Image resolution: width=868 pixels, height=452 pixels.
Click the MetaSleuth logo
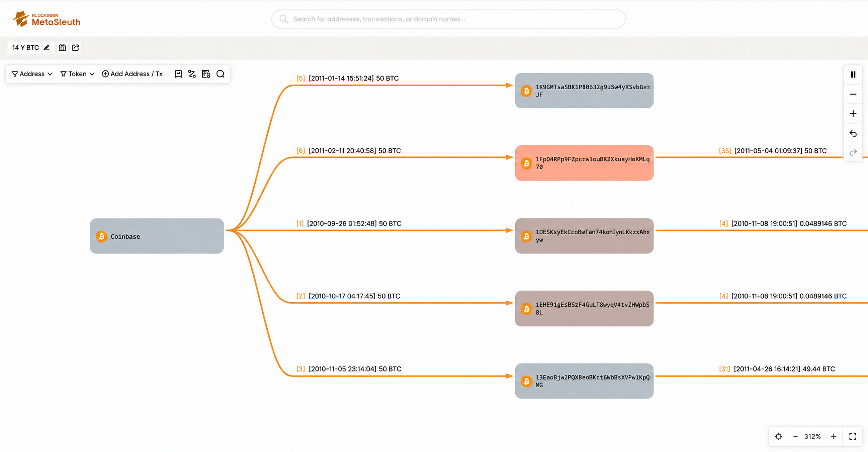(46, 19)
